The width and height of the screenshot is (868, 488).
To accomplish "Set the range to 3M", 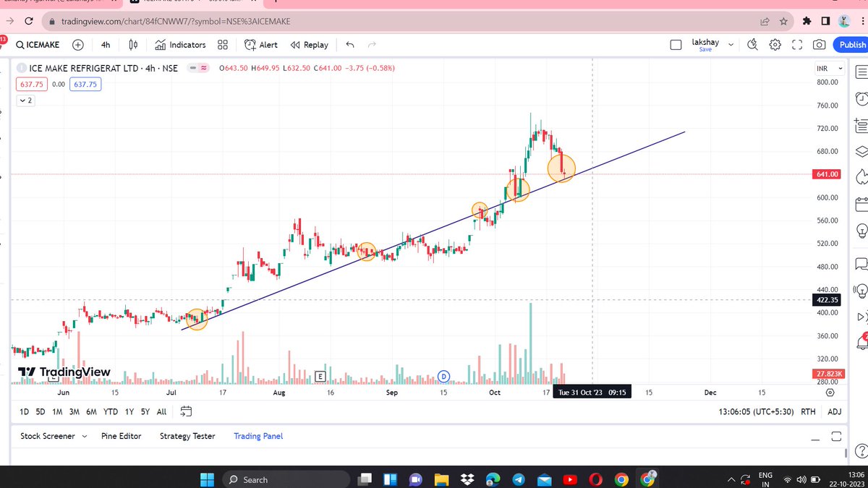I will [74, 412].
